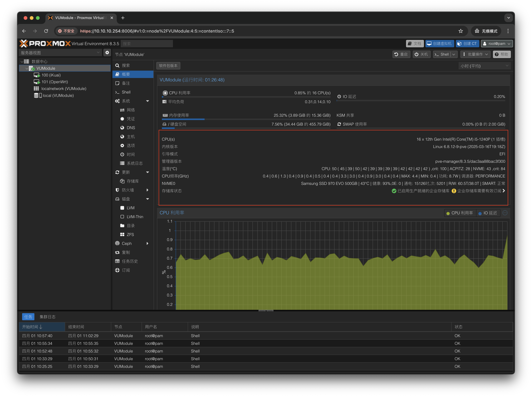Image resolution: width=532 pixels, height=397 pixels.
Task: Open the Shell item in node menu
Action: pos(126,92)
